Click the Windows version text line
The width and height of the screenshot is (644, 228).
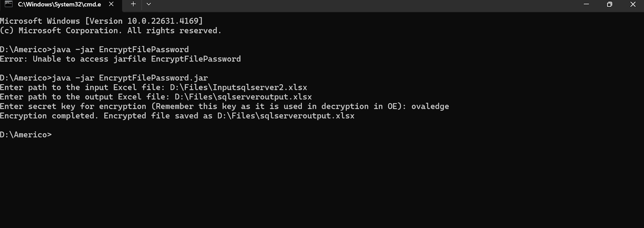(x=101, y=21)
